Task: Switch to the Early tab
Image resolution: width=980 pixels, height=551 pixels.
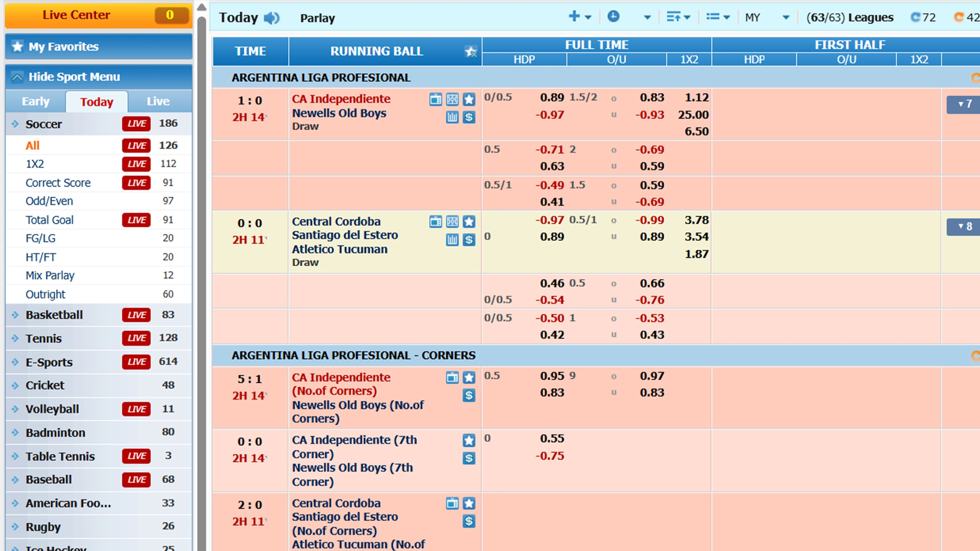Action: pyautogui.click(x=36, y=101)
